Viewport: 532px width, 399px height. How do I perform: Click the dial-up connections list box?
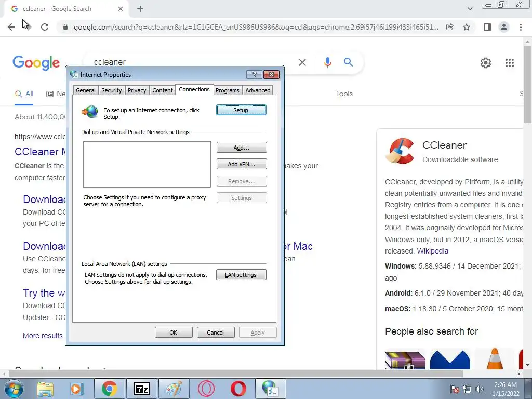click(147, 164)
